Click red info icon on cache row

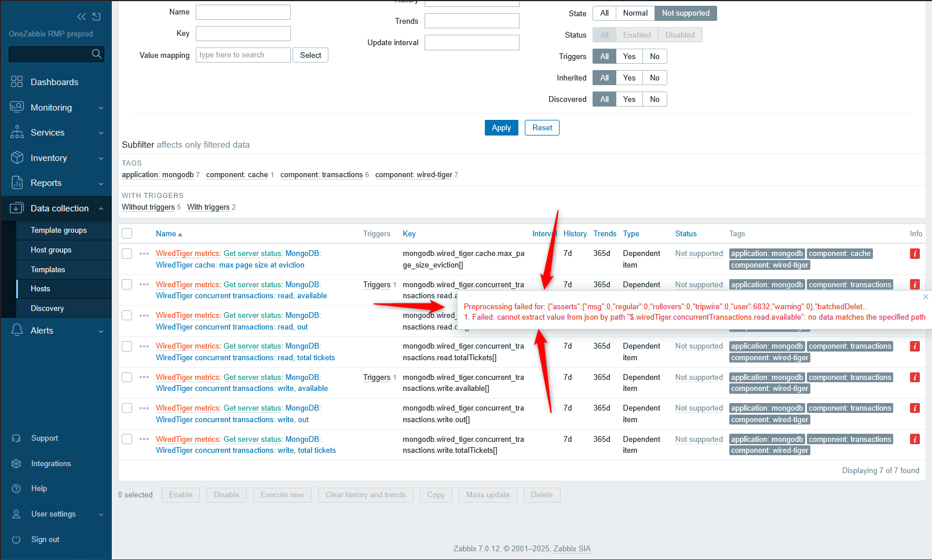point(915,254)
